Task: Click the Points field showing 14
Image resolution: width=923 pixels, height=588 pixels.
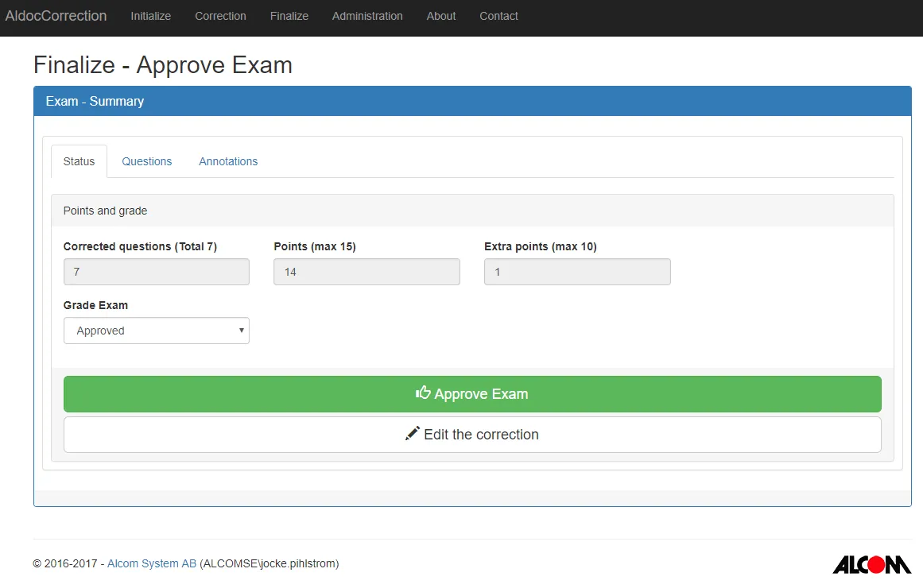Action: (x=366, y=272)
